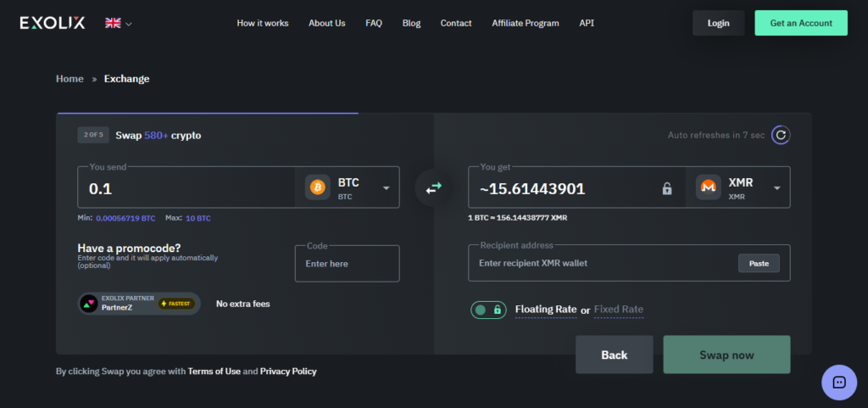Click the 2 OF 5 step badge
The width and height of the screenshot is (868, 408).
pos(93,135)
